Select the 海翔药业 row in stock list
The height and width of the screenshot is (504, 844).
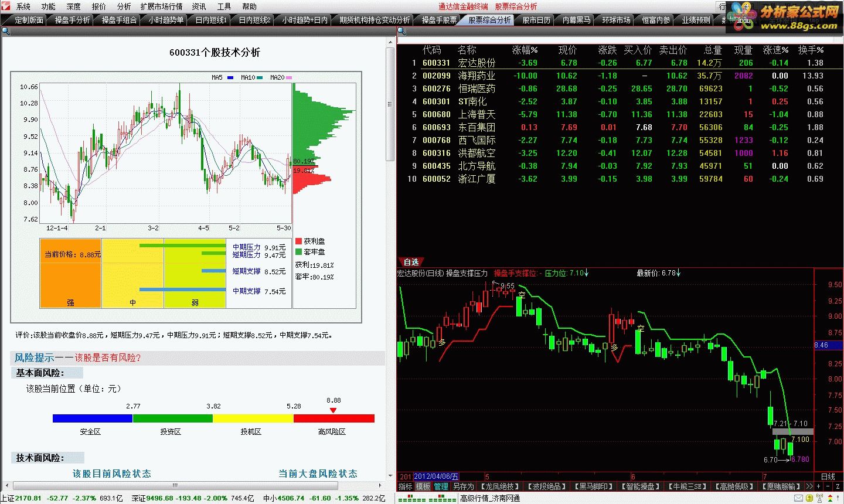point(620,76)
